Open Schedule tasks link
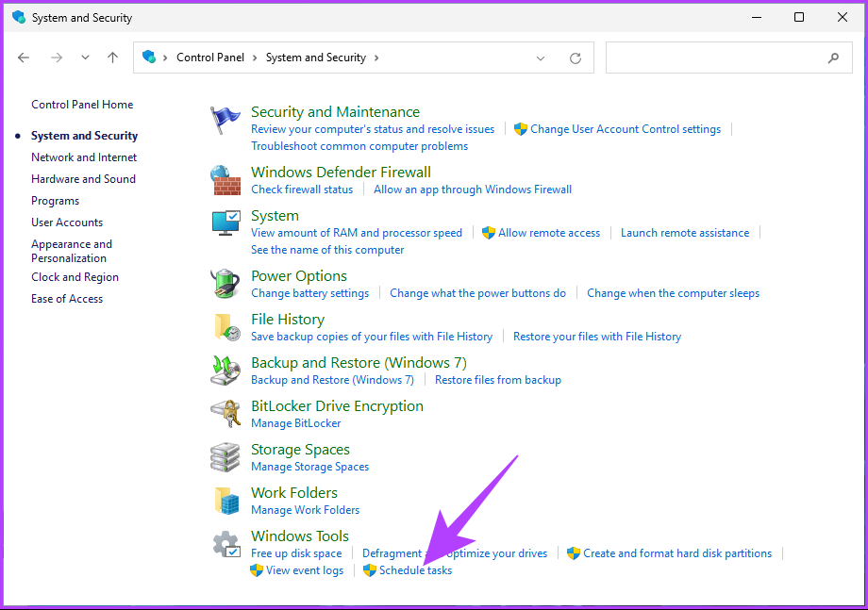Viewport: 868px width, 610px height. tap(415, 570)
